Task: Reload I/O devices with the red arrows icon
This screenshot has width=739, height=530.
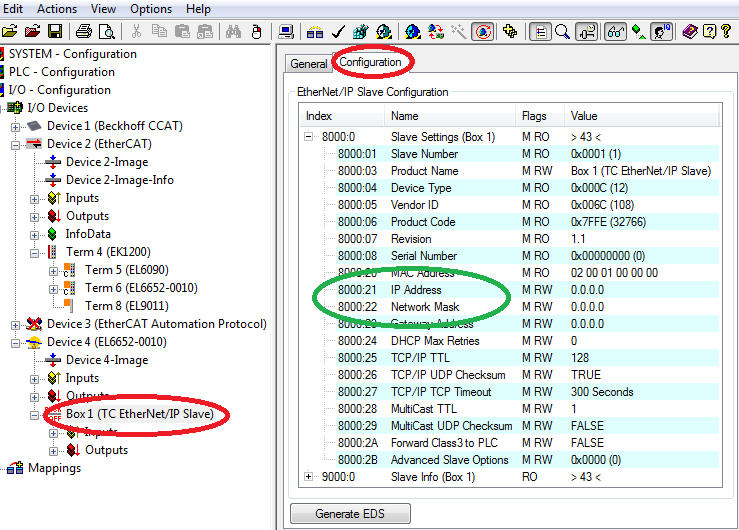Action: [x=436, y=32]
